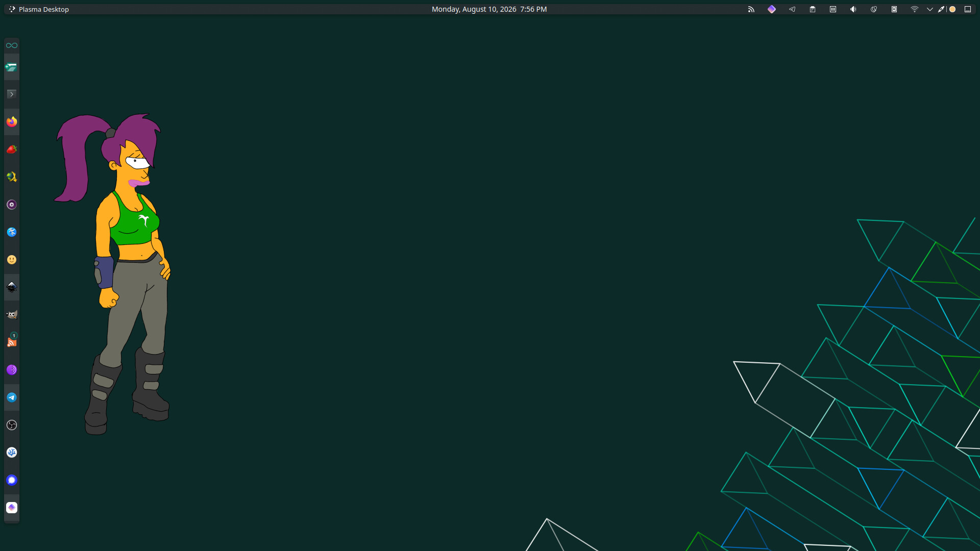Open the orange RSS feed reader in dock
Viewport: 980px width, 551px height.
12,342
